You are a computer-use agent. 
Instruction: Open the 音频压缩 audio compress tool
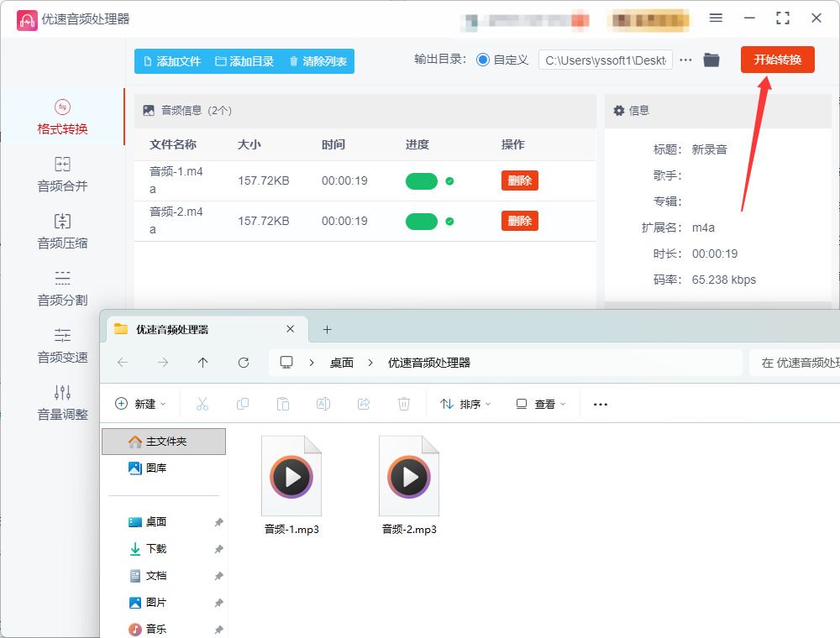click(x=62, y=231)
